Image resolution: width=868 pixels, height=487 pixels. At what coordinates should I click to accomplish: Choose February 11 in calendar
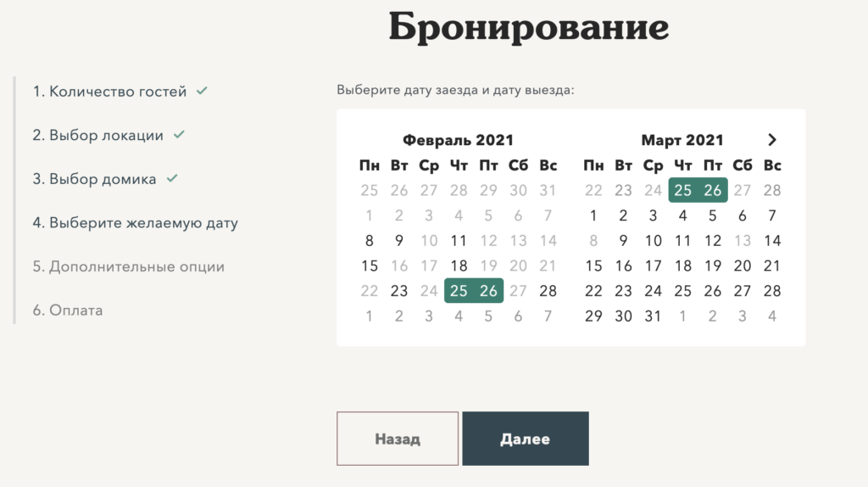pyautogui.click(x=459, y=241)
